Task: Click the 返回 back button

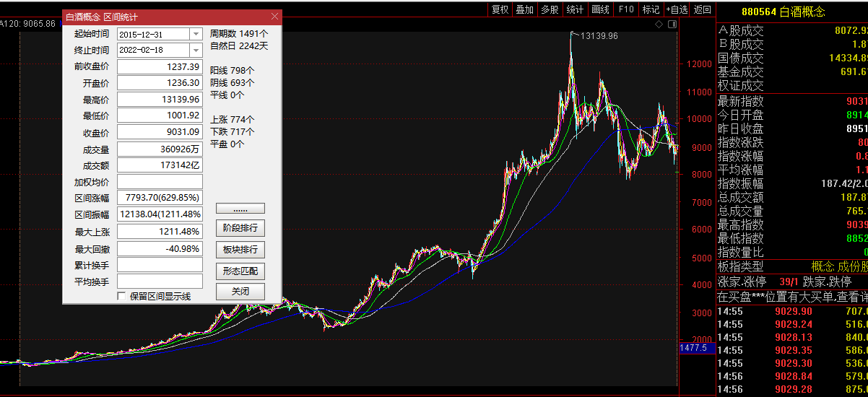Action: pos(702,9)
